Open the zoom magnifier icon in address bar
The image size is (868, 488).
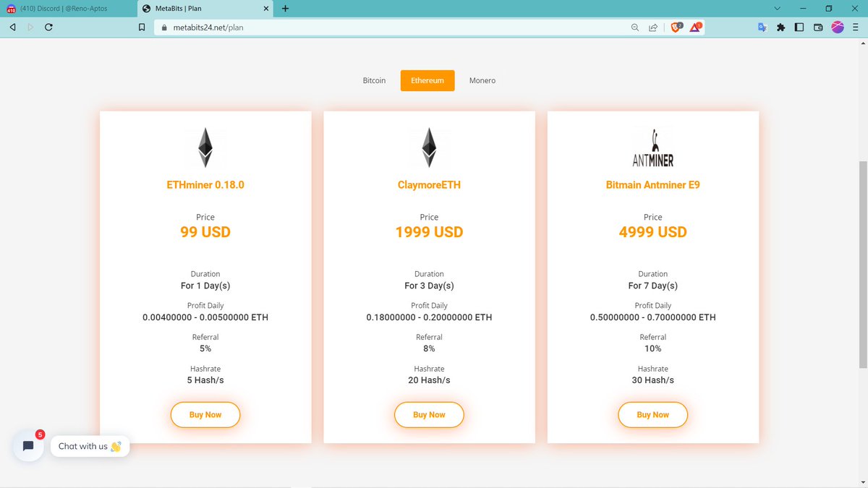click(x=635, y=27)
